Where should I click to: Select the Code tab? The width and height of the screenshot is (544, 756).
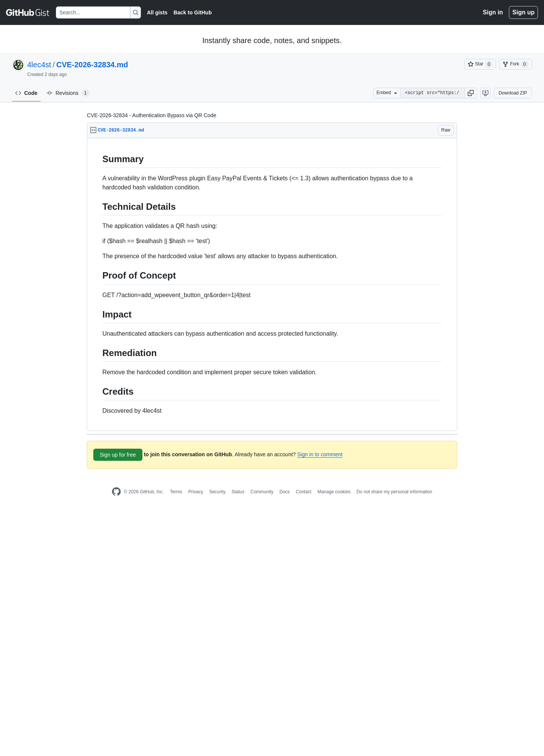click(26, 93)
